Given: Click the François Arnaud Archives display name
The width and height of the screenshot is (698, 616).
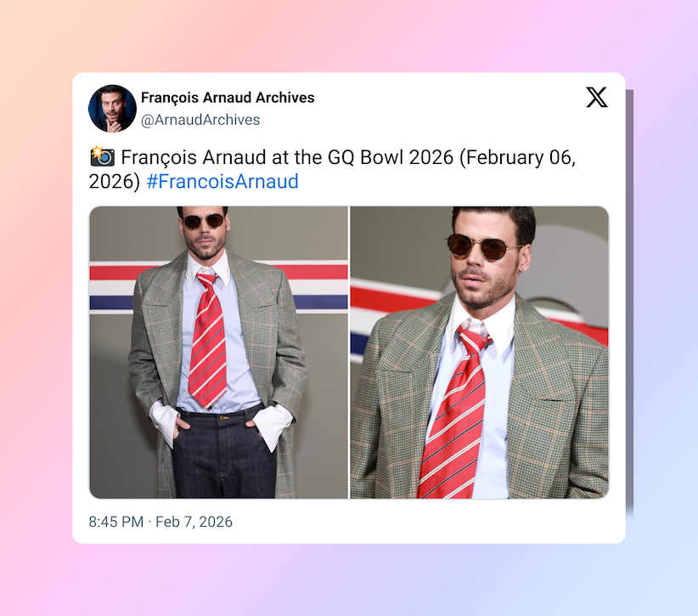Looking at the screenshot, I should pos(228,98).
